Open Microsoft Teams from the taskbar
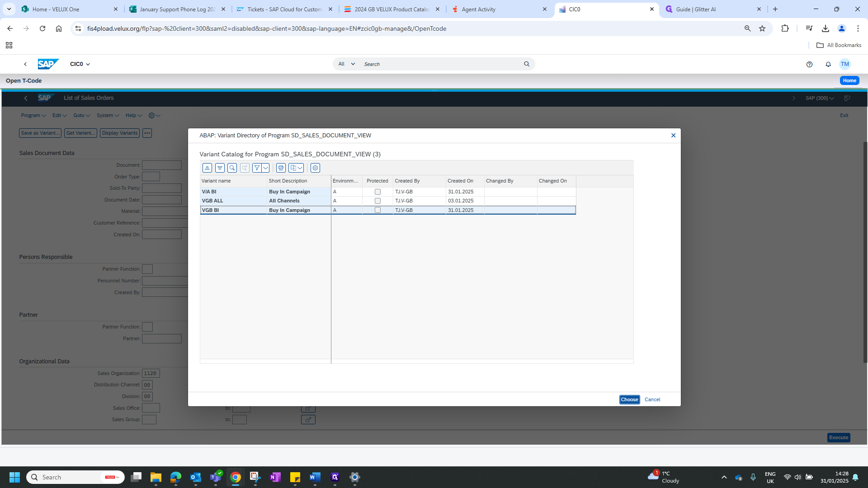Screen dimensions: 868x488 [216, 477]
